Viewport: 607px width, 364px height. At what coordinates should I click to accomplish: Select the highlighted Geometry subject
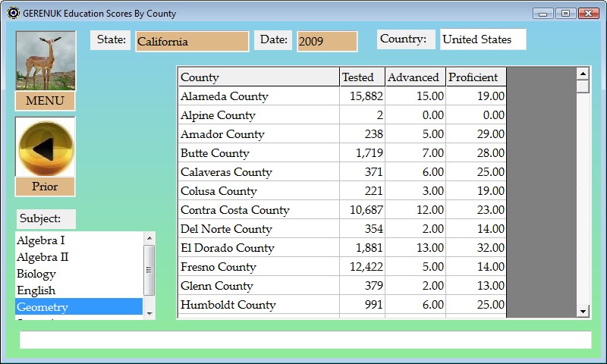[79, 307]
